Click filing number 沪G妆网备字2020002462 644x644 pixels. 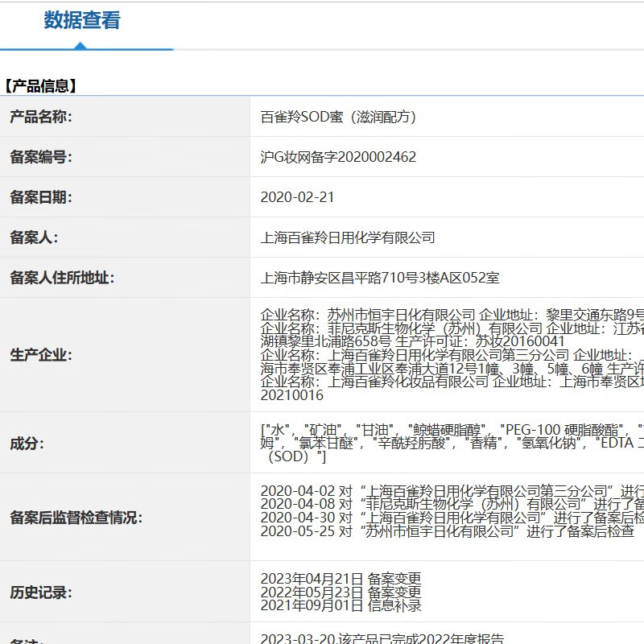(338, 157)
